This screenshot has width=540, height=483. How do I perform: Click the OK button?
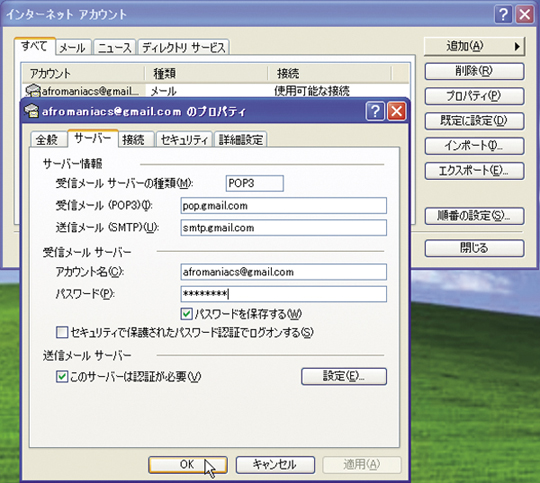(188, 464)
